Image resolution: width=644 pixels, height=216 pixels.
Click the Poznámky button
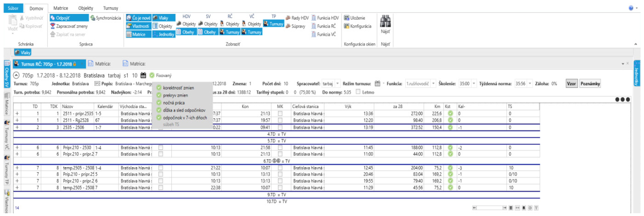[590, 84]
